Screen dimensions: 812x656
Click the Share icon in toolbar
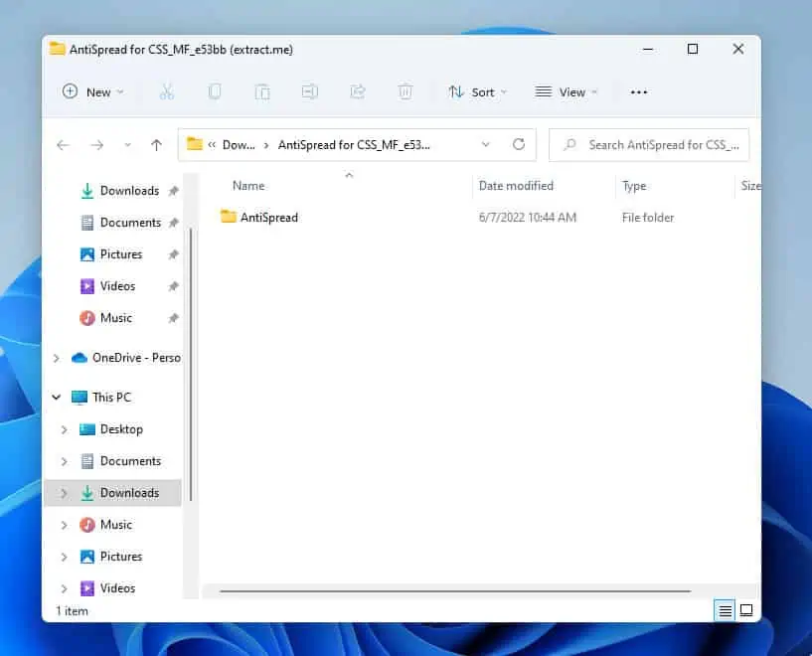click(358, 92)
